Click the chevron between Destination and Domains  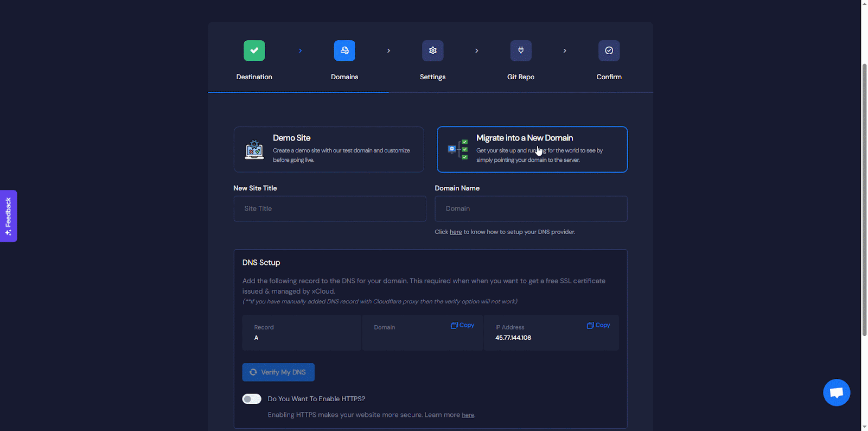300,50
